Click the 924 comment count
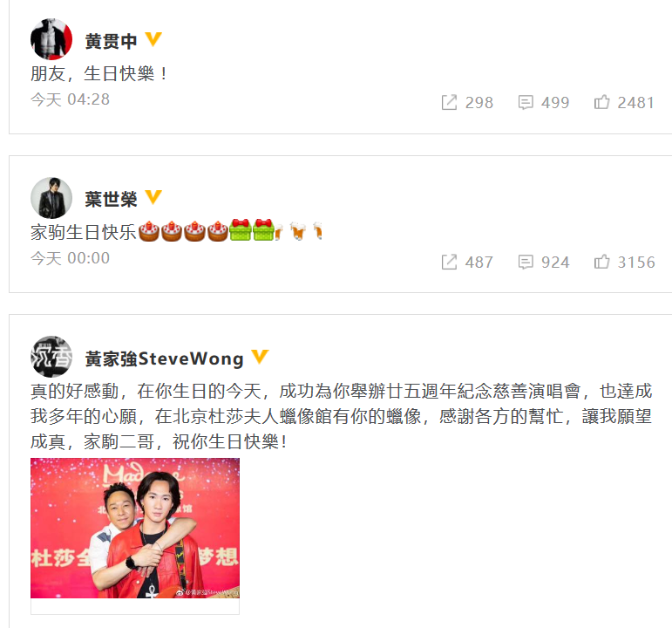The width and height of the screenshot is (672, 628). (555, 262)
